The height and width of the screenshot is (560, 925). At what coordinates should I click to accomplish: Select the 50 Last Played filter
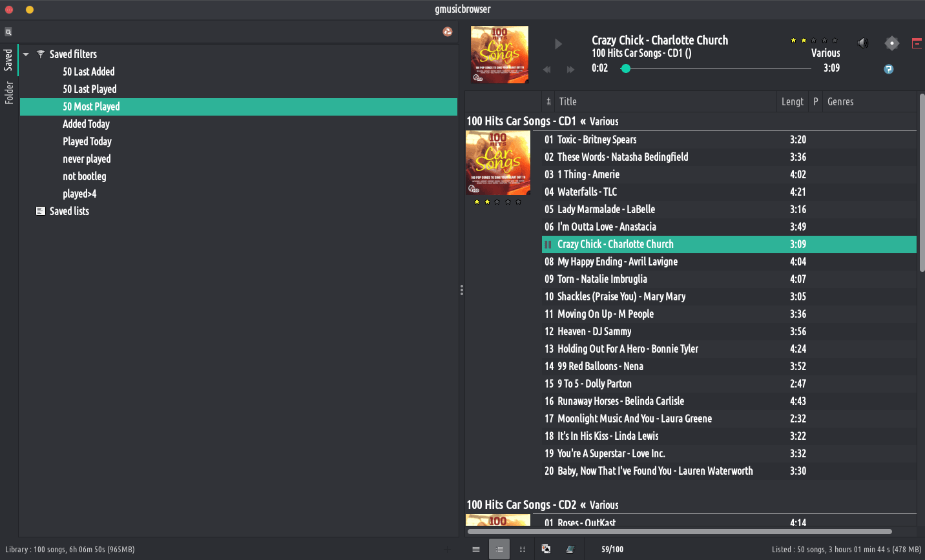pyautogui.click(x=90, y=89)
